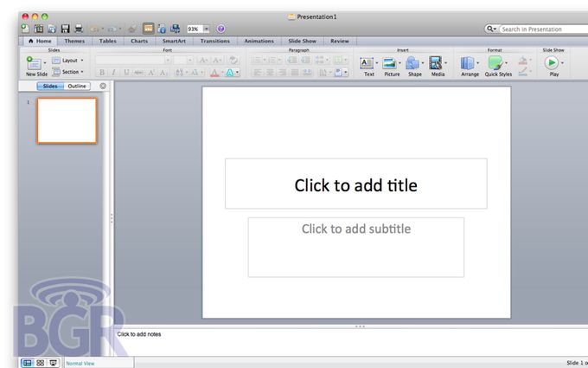Open new from template toolbar icon

pyautogui.click(x=39, y=29)
